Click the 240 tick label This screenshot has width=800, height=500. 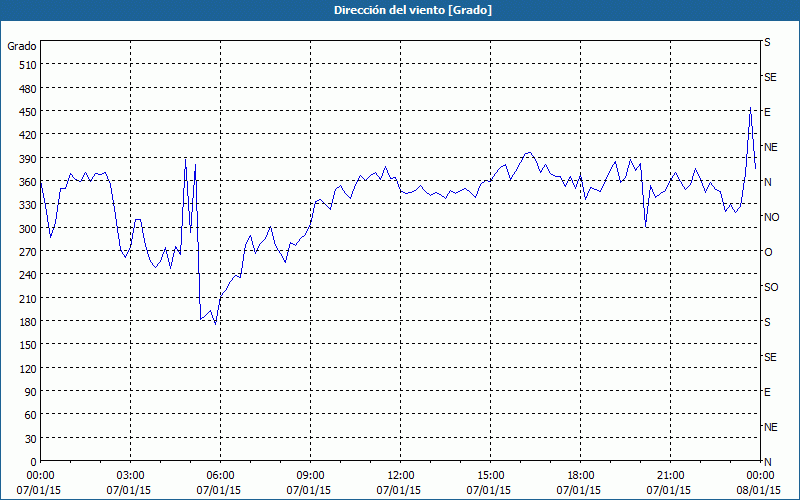pos(28,275)
